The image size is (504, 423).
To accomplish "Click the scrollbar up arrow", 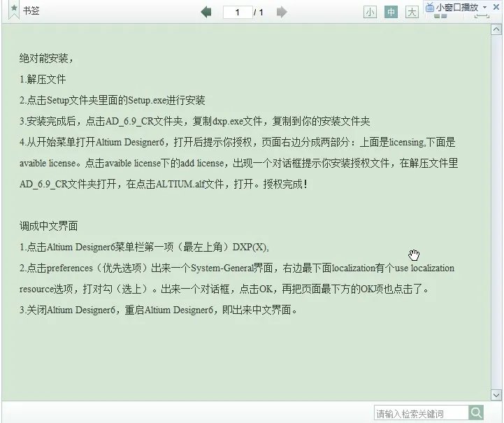I will coord(496,30).
